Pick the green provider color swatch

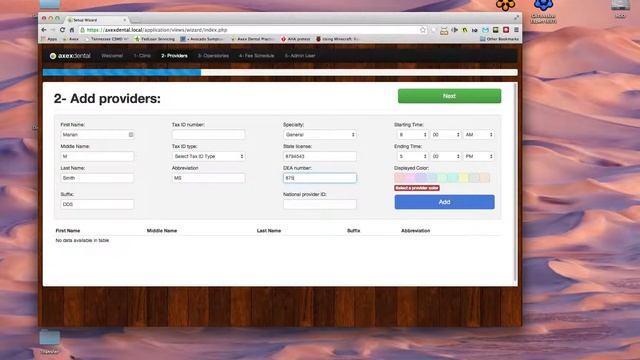pos(442,178)
